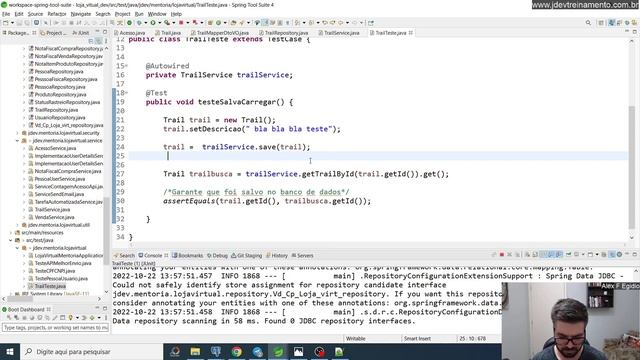Click the green Run launch icon
The height and width of the screenshot is (360, 640).
(153, 23)
